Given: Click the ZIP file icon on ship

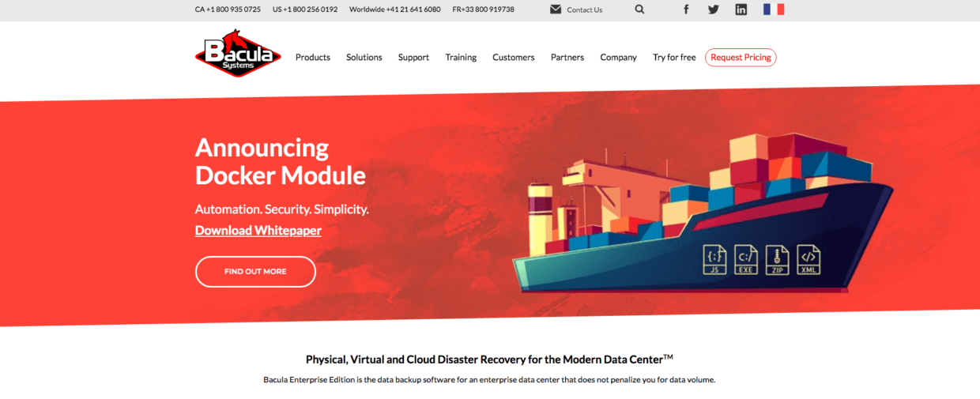Looking at the screenshot, I should click(777, 259).
